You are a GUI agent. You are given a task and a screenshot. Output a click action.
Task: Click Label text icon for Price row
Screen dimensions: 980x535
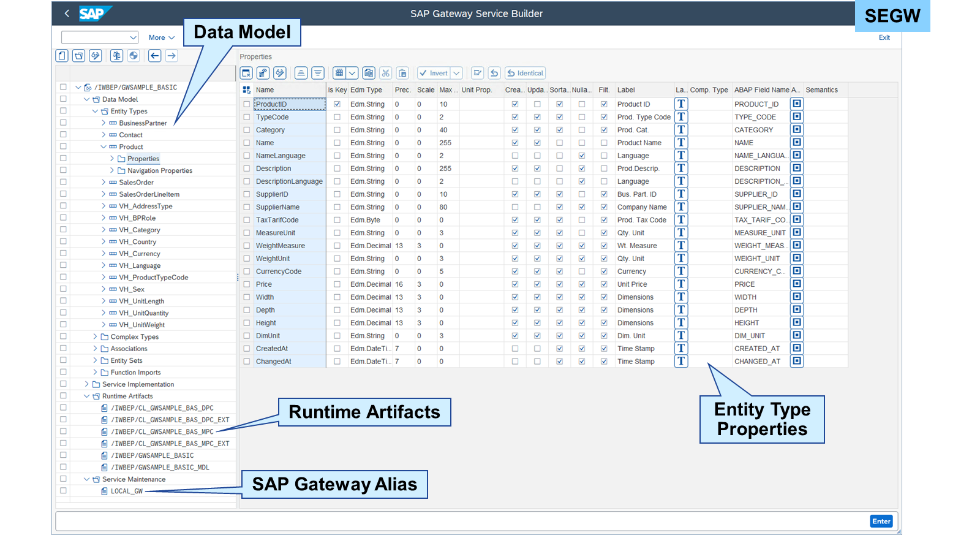pos(681,284)
